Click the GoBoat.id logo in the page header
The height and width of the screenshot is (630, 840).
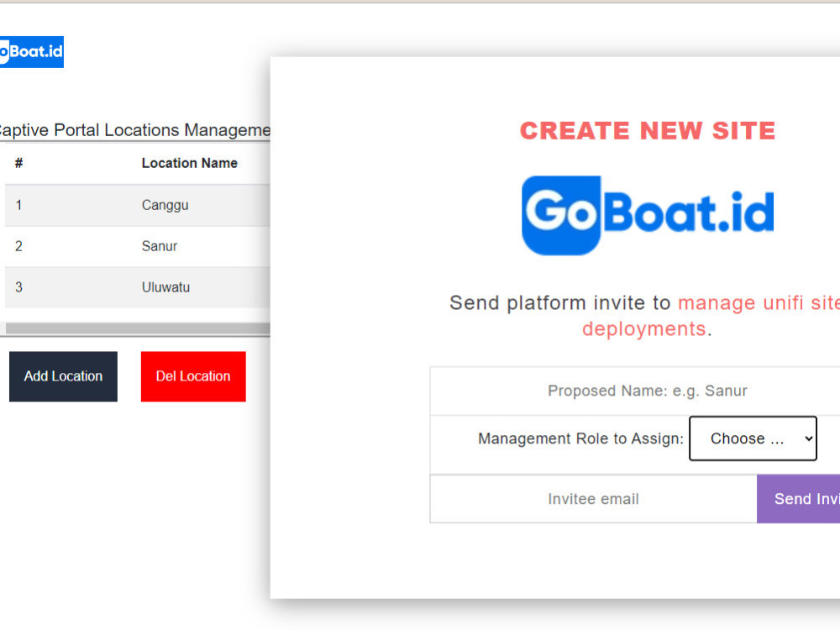click(x=32, y=52)
